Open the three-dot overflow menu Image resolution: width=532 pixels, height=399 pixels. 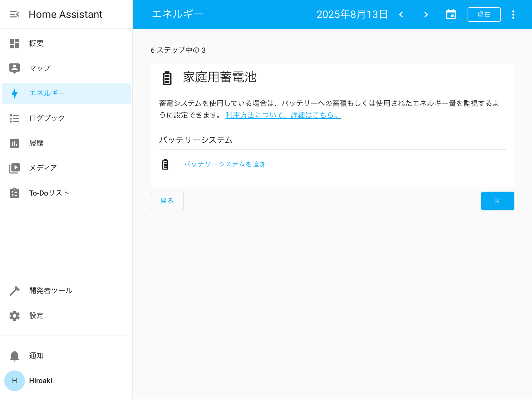pyautogui.click(x=513, y=14)
